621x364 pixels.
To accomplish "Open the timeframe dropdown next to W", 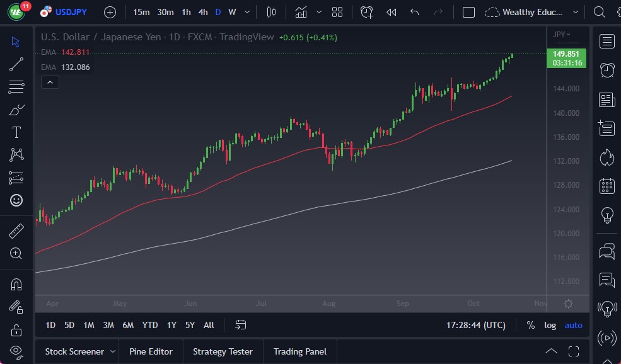I will pyautogui.click(x=247, y=12).
